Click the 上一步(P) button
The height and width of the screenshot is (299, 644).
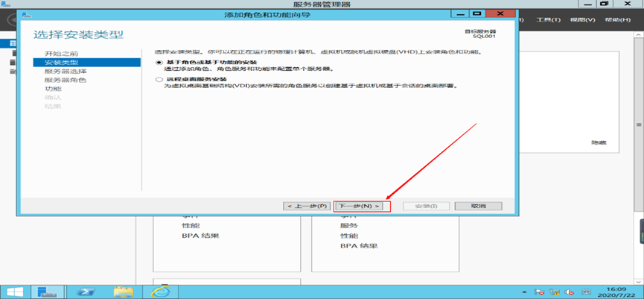307,206
